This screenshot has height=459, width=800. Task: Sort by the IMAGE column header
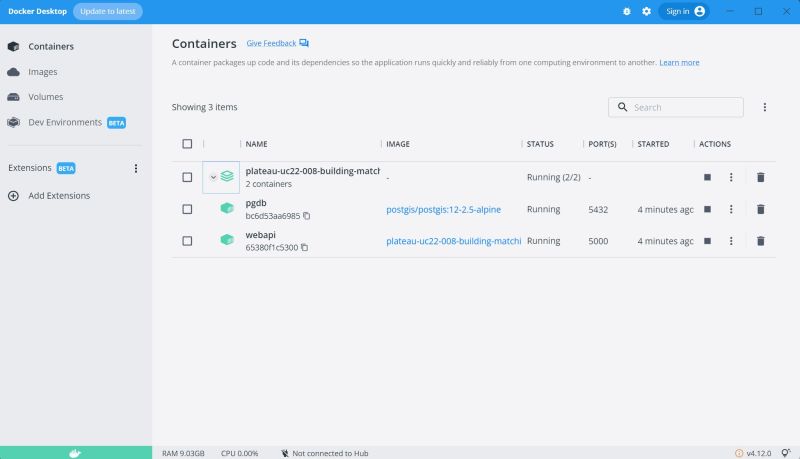point(398,144)
